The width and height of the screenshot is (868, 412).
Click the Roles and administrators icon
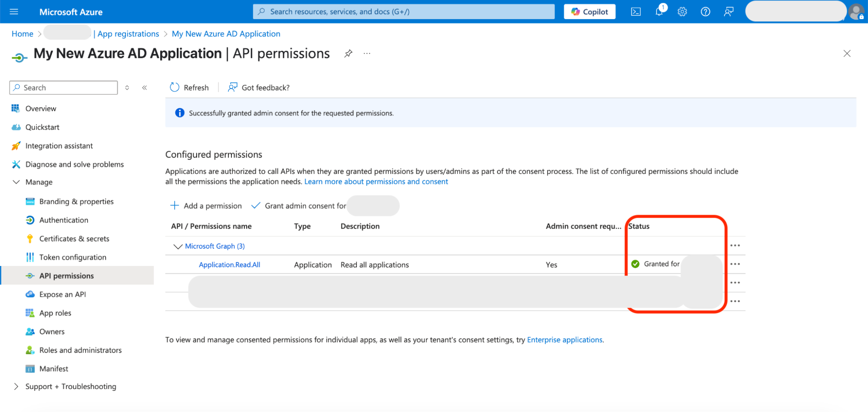[30, 350]
